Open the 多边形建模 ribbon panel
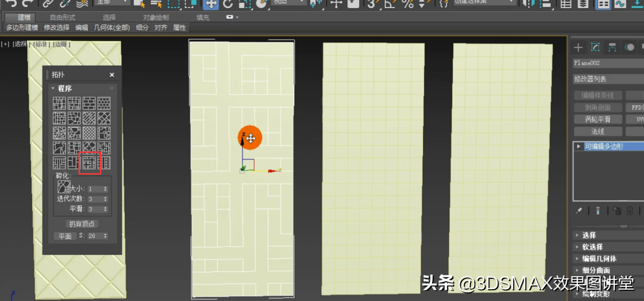The image size is (644, 301). (22, 28)
